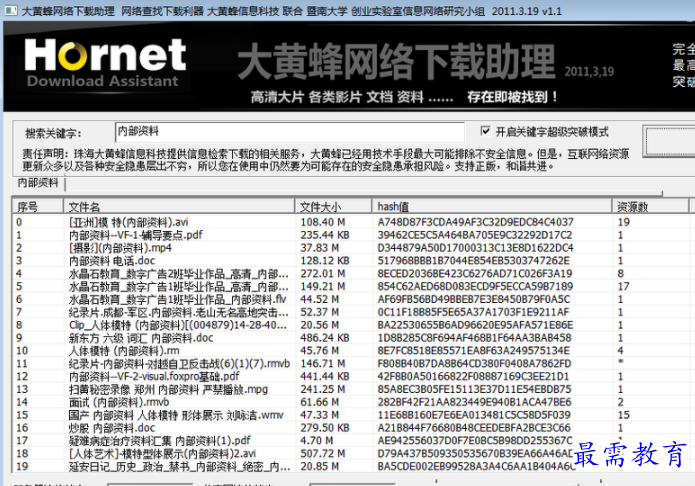Select file 疑难病症治疗资料汇集 内部资料(1).pdf
This screenshot has width=695, height=486.
click(160, 440)
